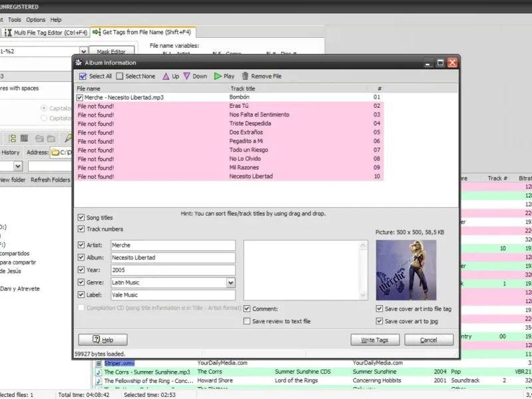Toggle Save cover art to jpg
This screenshot has width=532, height=399.
[x=379, y=321]
